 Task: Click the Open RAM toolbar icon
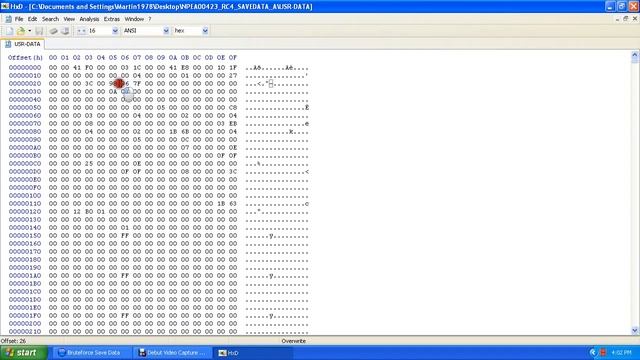(x=53, y=31)
